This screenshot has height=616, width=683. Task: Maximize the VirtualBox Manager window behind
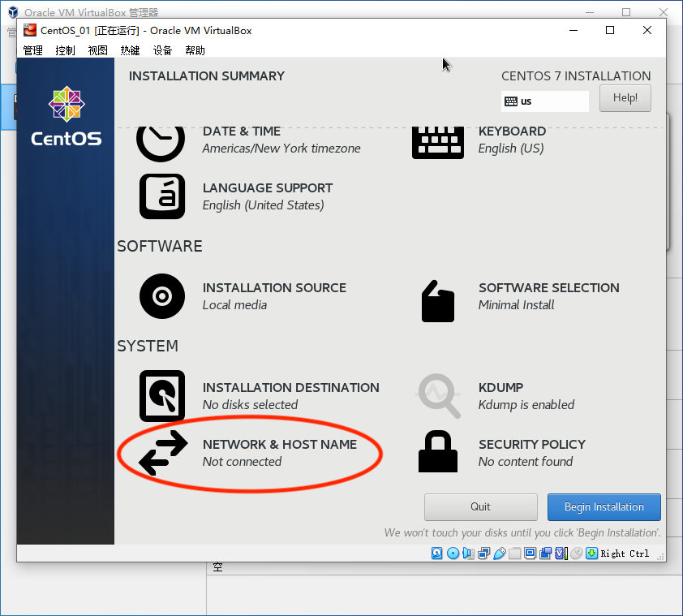626,12
